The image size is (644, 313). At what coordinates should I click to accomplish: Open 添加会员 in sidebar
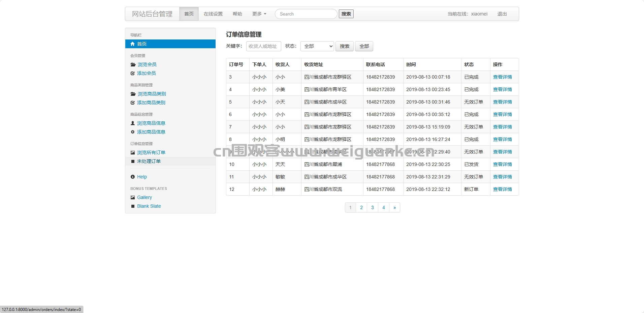point(147,73)
